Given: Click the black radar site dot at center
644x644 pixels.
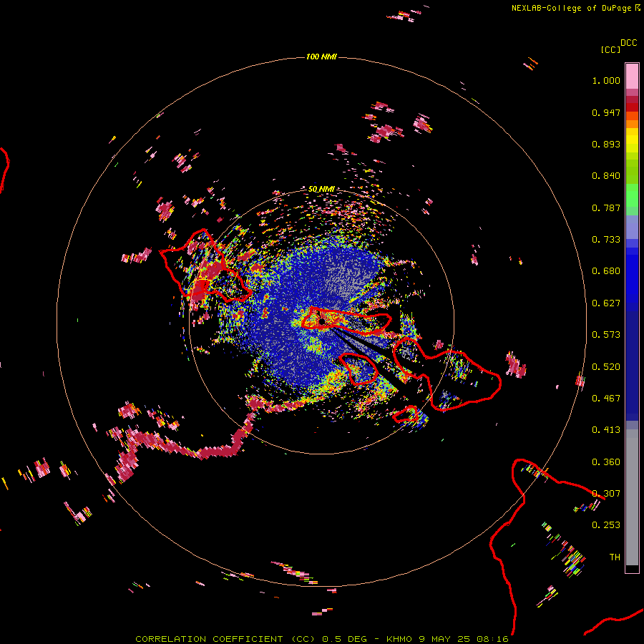Looking at the screenshot, I should pyautogui.click(x=323, y=321).
